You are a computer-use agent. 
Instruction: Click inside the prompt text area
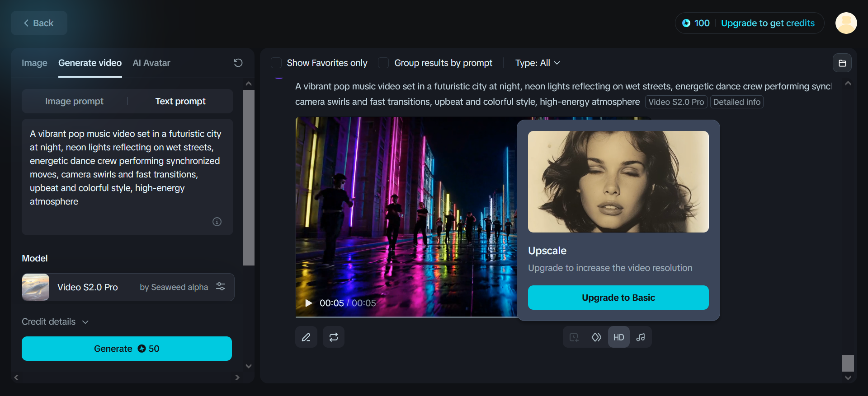pyautogui.click(x=127, y=177)
